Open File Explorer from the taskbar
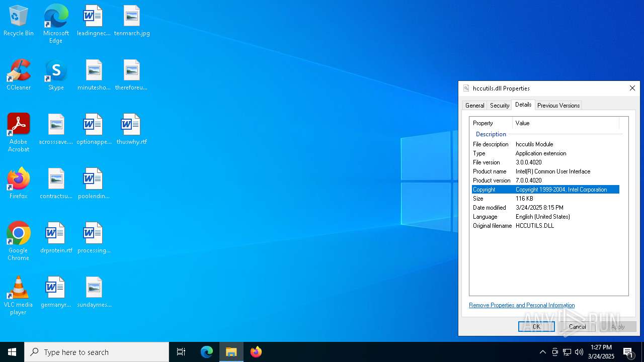644x362 pixels. pyautogui.click(x=231, y=352)
